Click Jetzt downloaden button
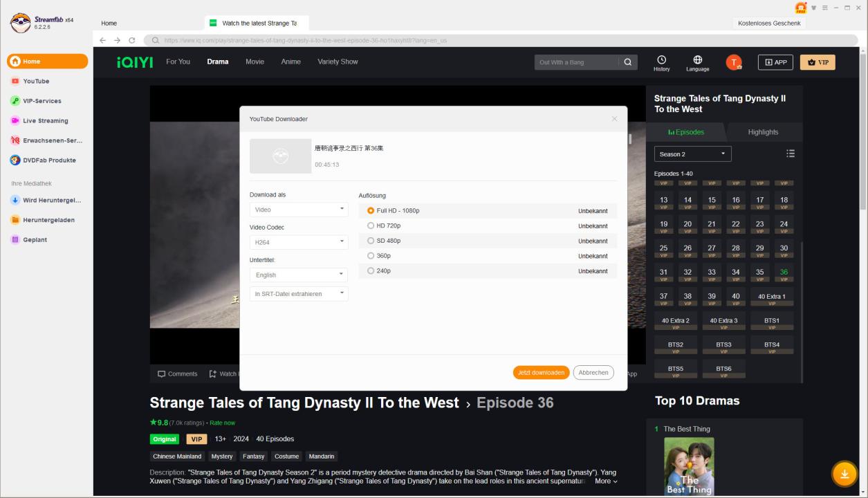Screen dimensions: 868x498 542,372
